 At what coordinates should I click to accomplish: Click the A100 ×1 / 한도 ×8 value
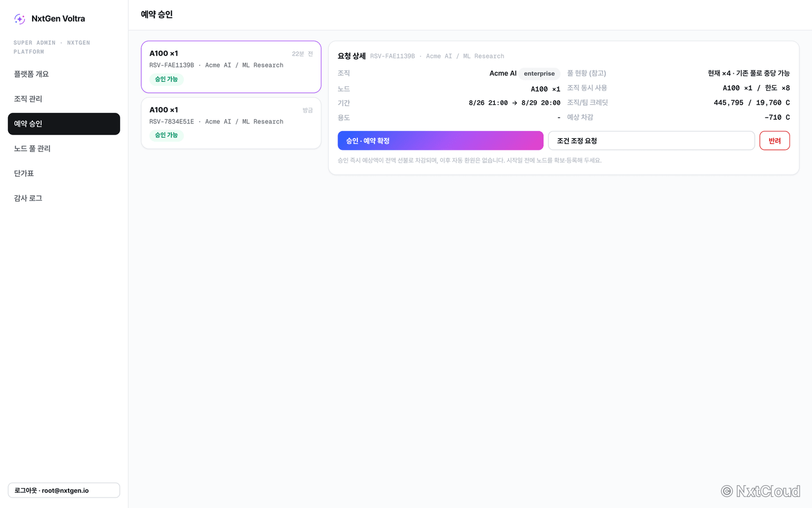pyautogui.click(x=756, y=88)
